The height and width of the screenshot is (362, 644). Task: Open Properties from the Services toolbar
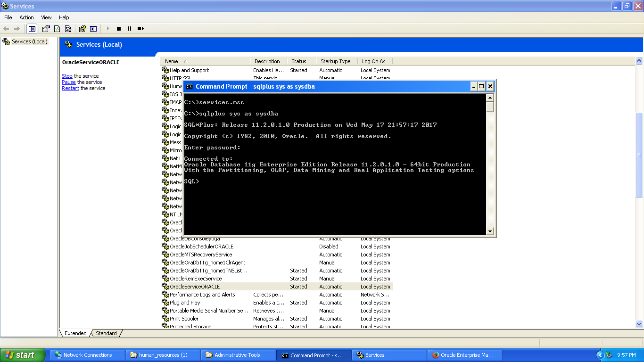[x=46, y=29]
